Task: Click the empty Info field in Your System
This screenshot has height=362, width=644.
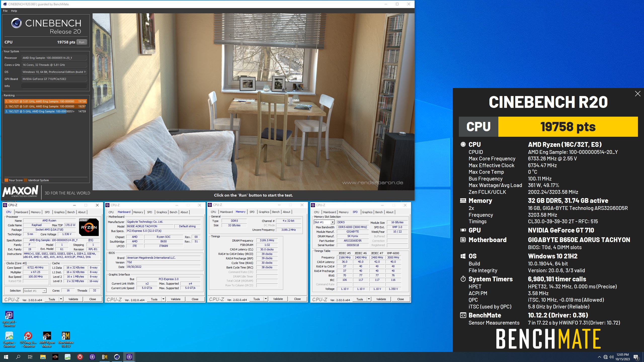Action: [x=54, y=86]
